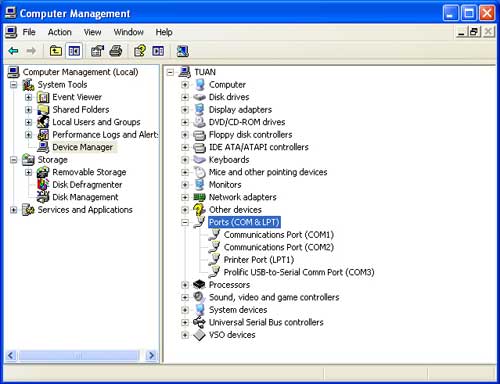Select Device Manager in the console tree
Image resolution: width=500 pixels, height=384 pixels.
tap(83, 147)
